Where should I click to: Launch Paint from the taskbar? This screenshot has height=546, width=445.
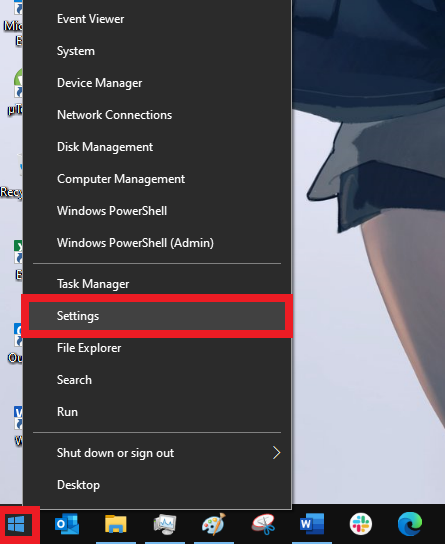[214, 525]
